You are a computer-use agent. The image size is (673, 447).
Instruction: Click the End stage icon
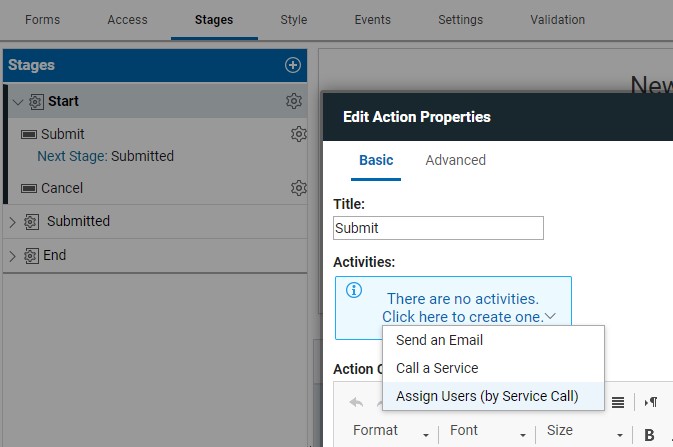click(31, 256)
